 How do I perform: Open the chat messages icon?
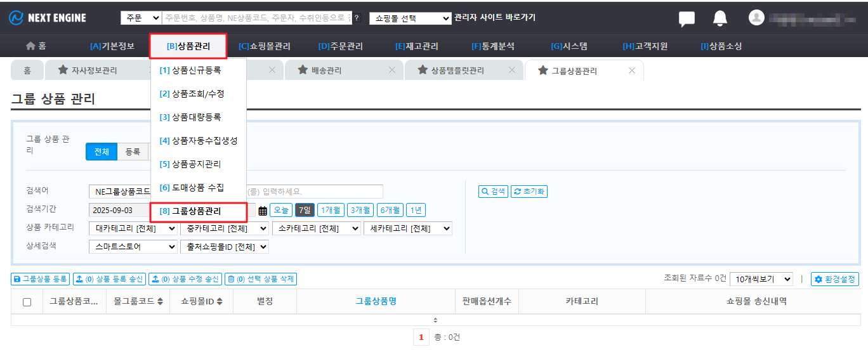pos(687,18)
